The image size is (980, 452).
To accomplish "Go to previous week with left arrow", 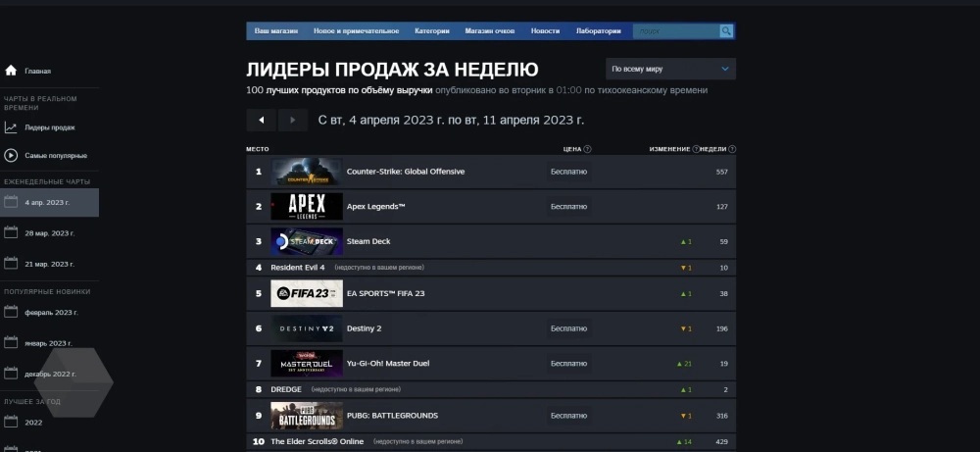I will [x=261, y=121].
